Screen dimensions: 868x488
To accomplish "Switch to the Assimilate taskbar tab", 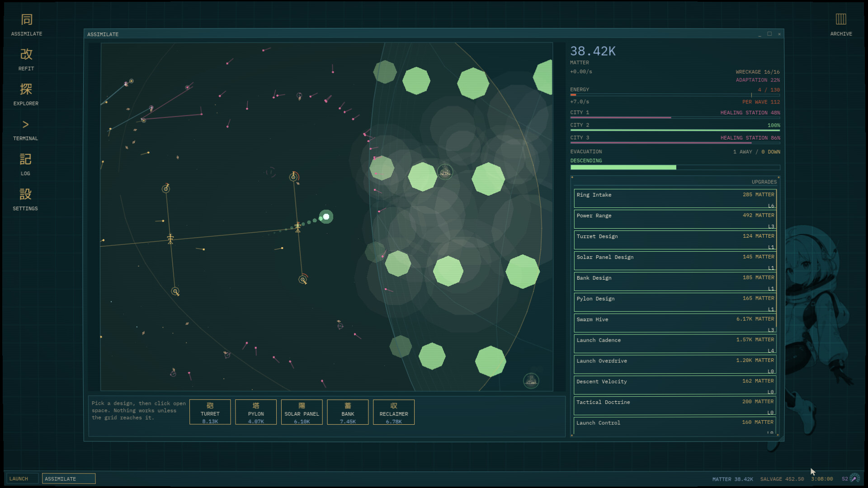I will click(x=69, y=479).
